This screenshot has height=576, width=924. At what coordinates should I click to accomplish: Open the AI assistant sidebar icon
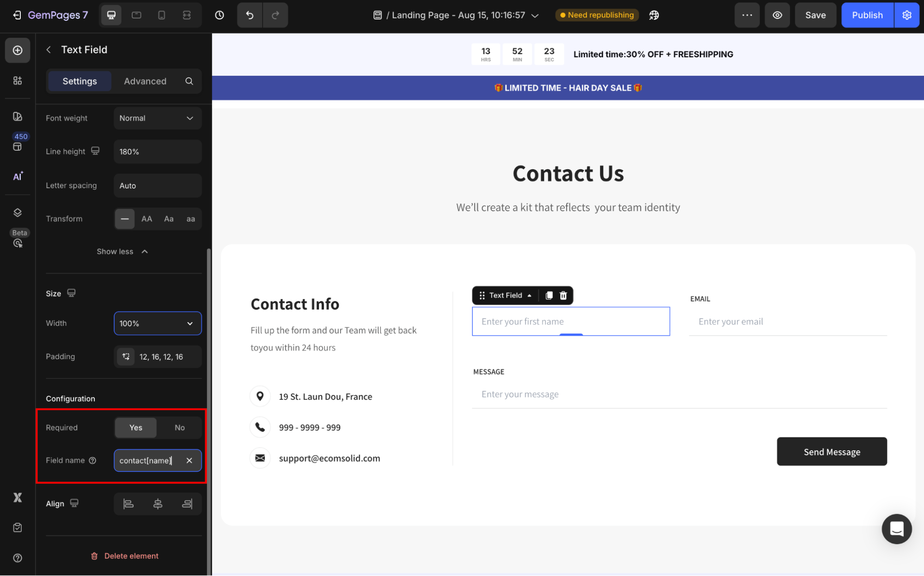tap(18, 176)
